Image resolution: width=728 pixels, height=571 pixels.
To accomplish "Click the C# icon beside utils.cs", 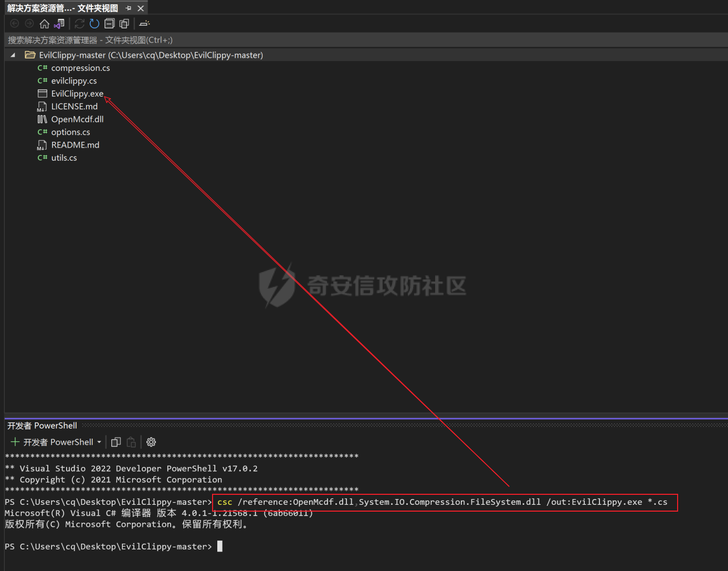I will (43, 158).
